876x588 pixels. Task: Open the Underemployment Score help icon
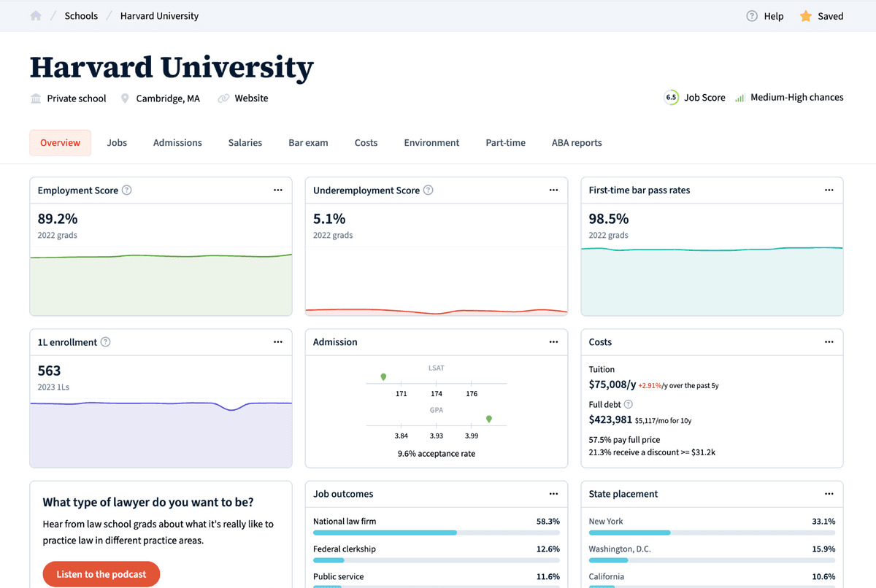click(x=428, y=190)
